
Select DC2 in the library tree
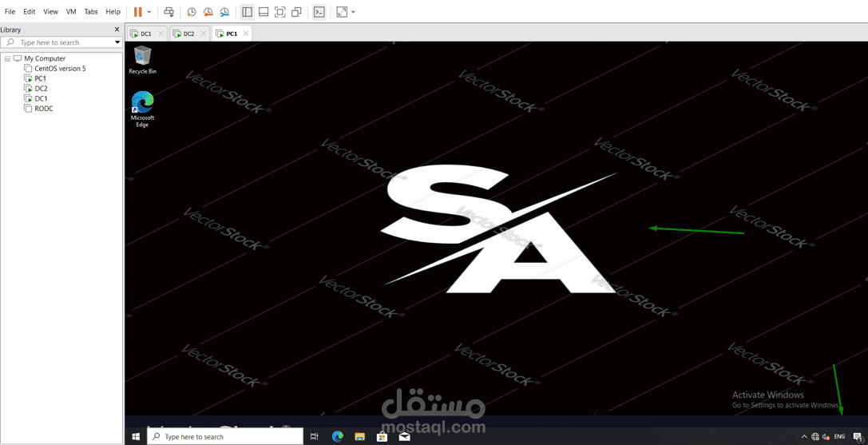(x=41, y=88)
